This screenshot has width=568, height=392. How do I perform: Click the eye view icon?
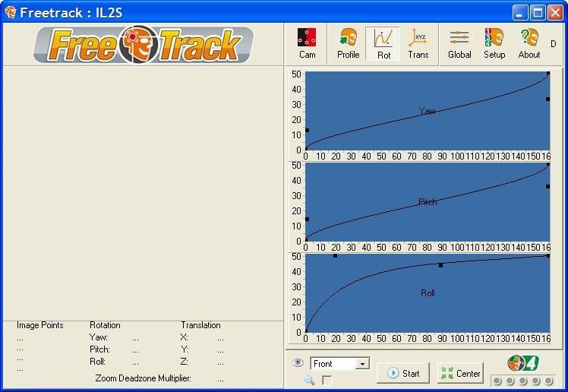[298, 363]
